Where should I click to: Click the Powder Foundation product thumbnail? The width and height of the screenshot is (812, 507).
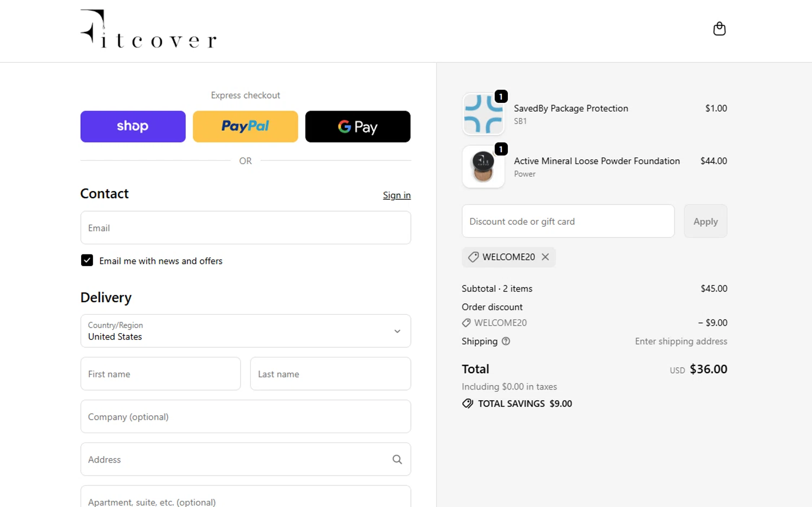point(483,167)
